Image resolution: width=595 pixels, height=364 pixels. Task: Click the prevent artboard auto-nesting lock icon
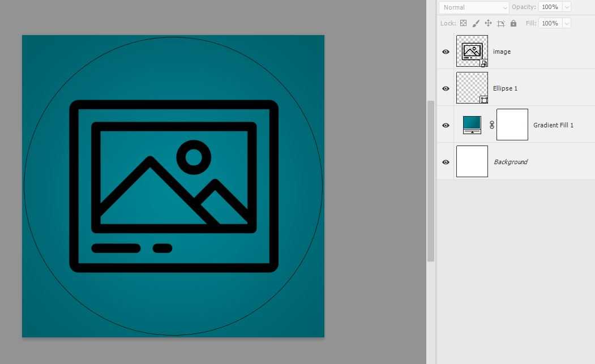[x=500, y=23]
